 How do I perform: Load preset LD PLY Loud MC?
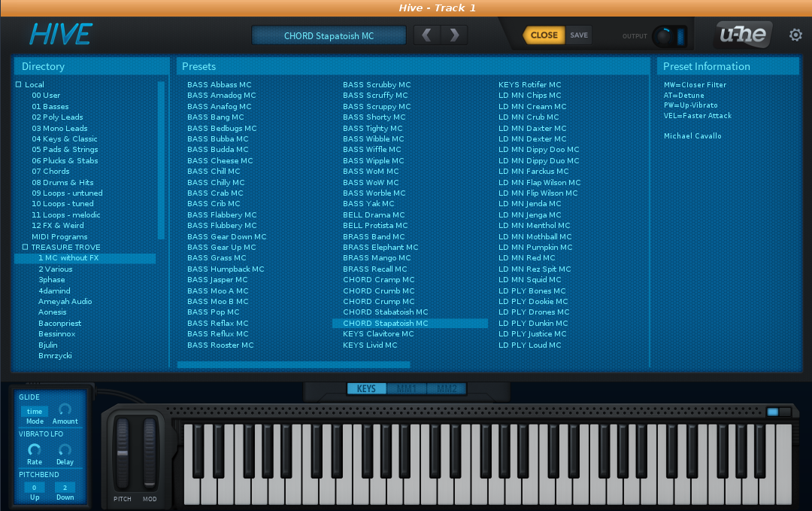(530, 345)
